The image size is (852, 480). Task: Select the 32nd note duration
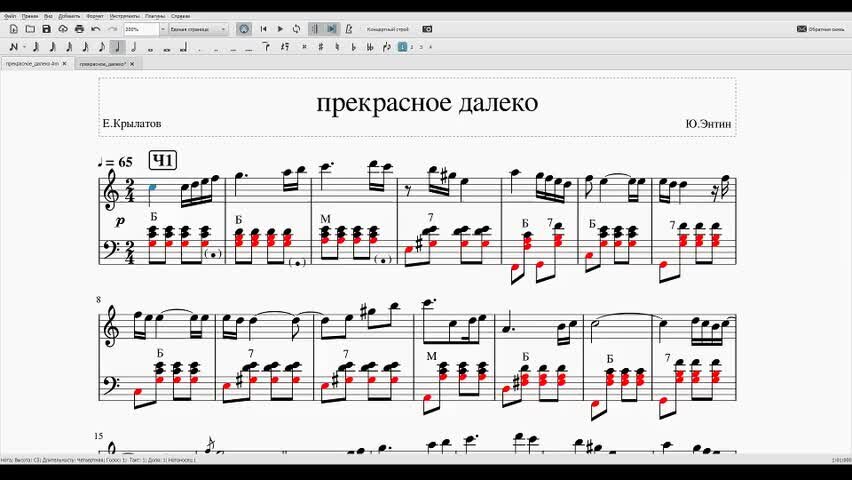point(69,47)
